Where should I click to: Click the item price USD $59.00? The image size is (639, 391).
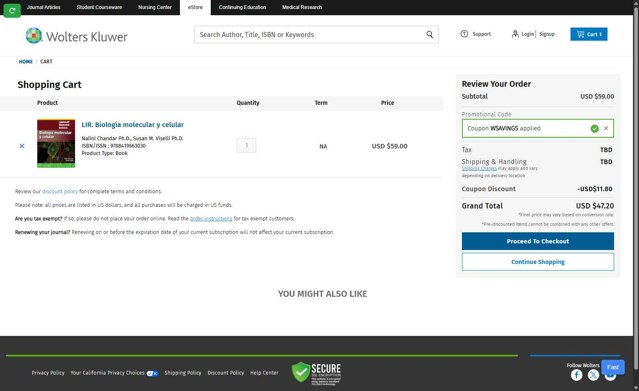point(389,146)
